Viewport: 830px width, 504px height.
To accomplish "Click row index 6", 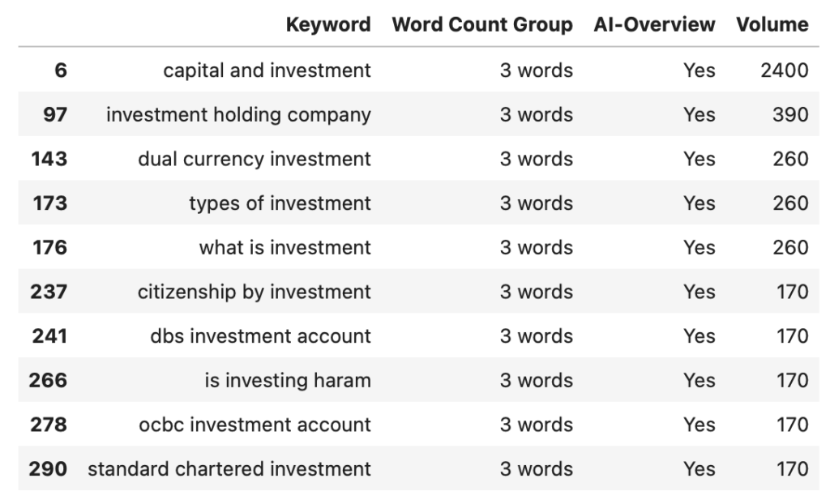I will click(x=61, y=70).
